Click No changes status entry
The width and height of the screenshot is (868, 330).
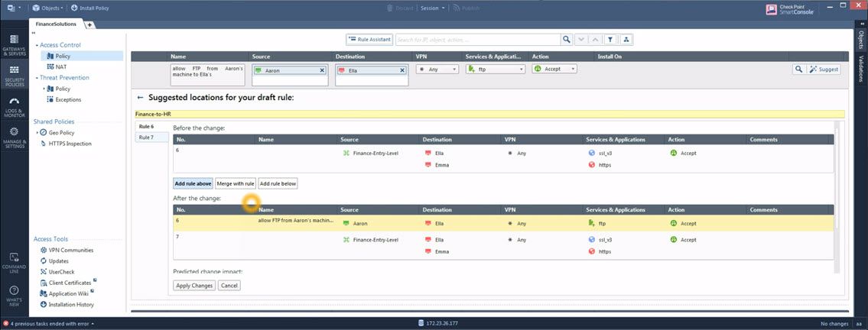coord(834,323)
